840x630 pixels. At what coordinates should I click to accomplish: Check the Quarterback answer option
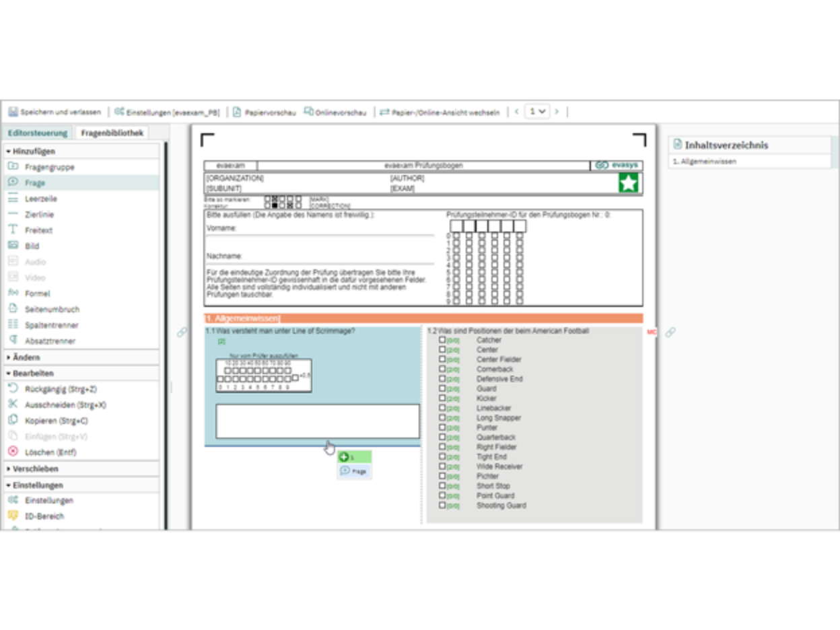click(442, 436)
